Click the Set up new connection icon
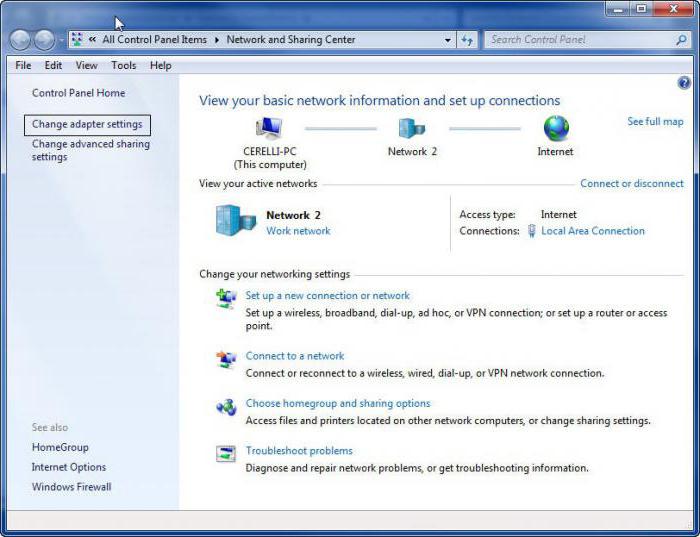The image size is (700, 537). click(x=226, y=299)
